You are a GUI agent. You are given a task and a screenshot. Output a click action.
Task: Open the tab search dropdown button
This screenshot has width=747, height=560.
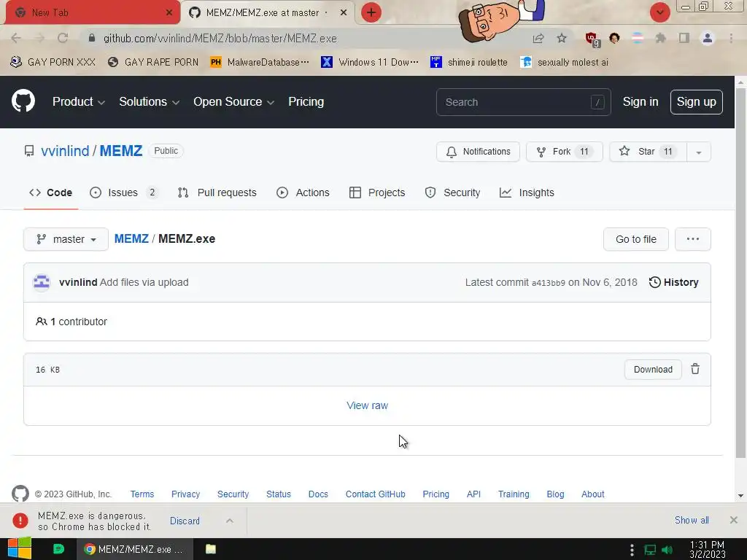click(659, 12)
